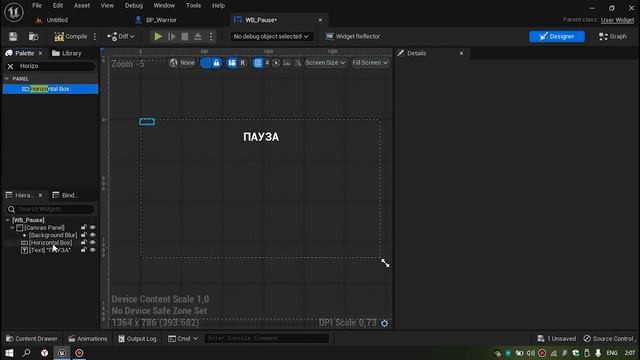Select Horizontal Box in the palette list
This screenshot has width=640, height=360.
(50, 89)
